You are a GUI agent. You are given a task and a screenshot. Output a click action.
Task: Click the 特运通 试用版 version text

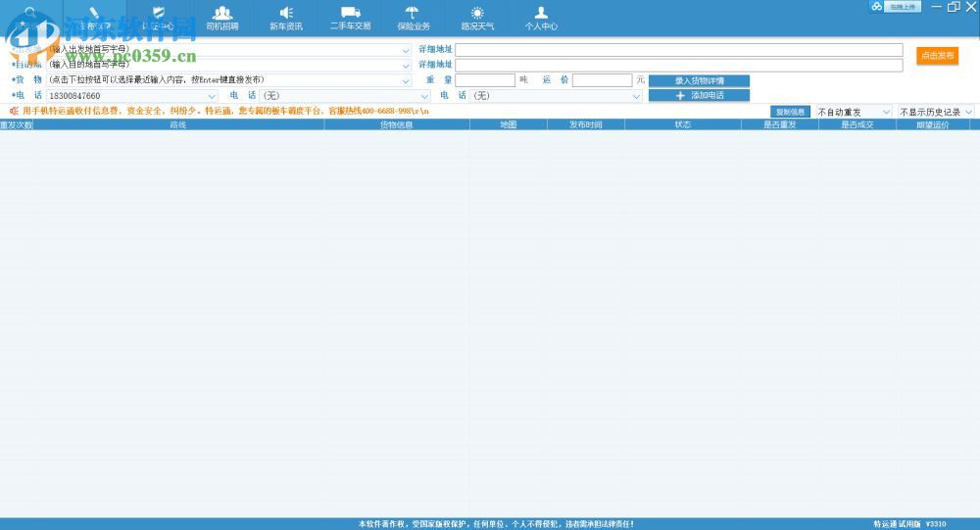tap(909, 524)
